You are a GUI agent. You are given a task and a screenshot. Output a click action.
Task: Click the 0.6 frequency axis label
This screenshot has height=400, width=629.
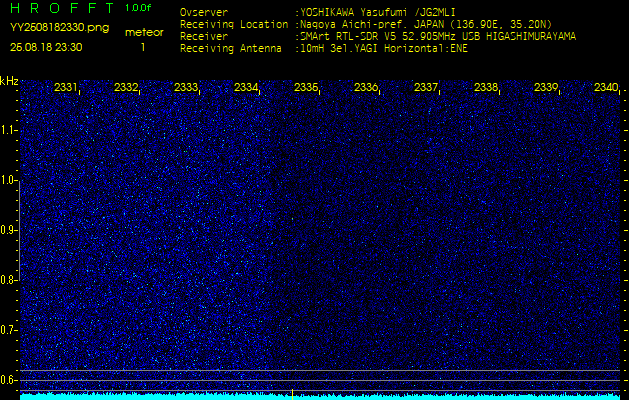(x=8, y=380)
